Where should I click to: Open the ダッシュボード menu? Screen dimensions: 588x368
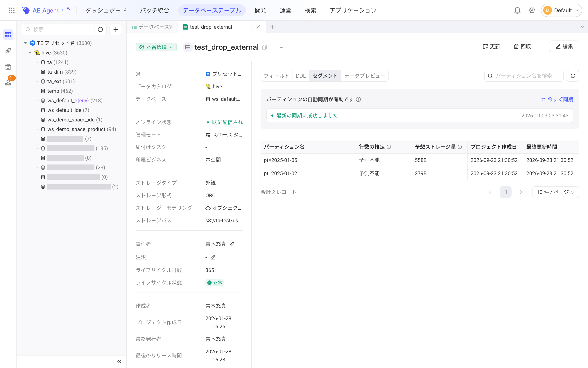[x=106, y=10]
